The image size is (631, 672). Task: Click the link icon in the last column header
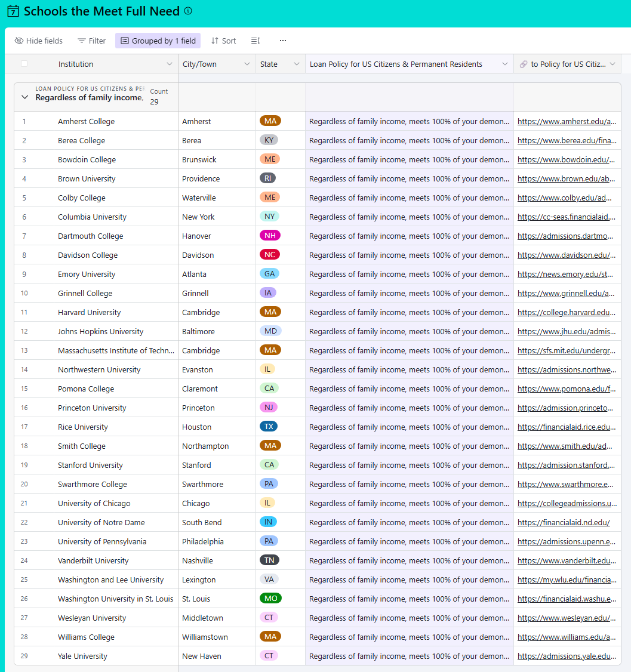click(523, 64)
